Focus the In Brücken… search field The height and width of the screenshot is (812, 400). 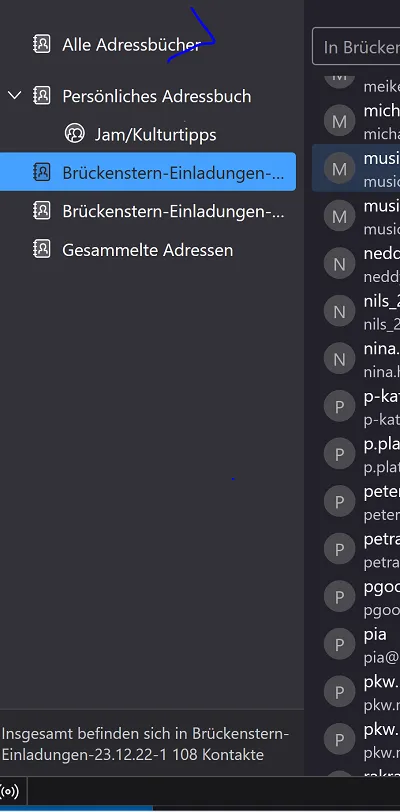click(356, 47)
